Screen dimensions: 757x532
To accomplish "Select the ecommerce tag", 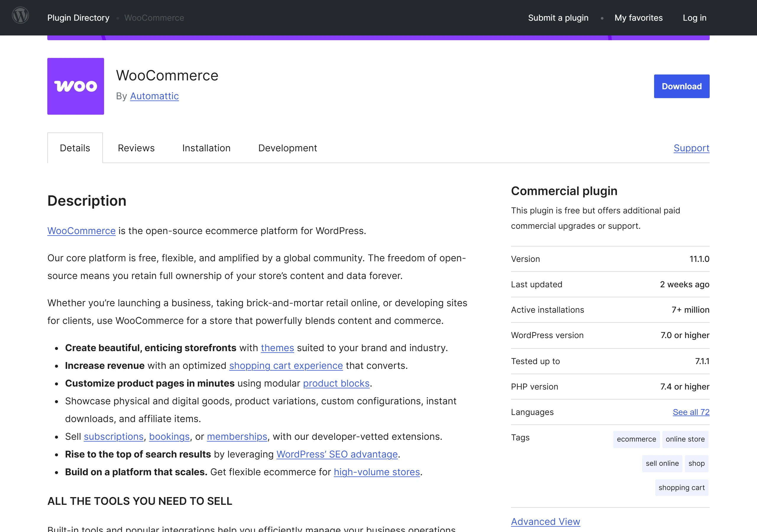I will click(636, 439).
